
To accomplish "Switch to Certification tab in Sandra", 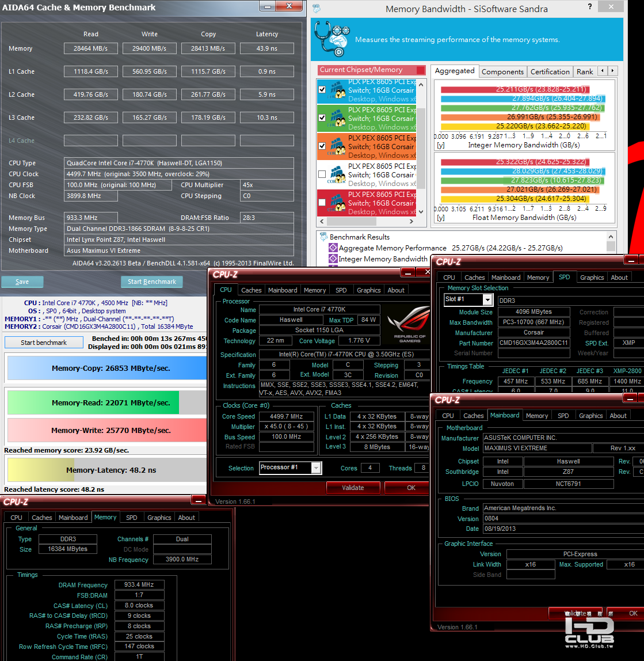I will (550, 71).
